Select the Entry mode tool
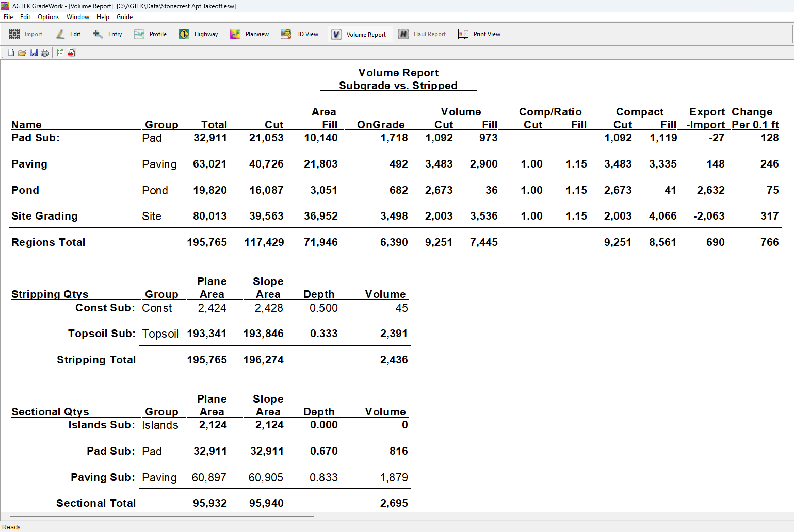The width and height of the screenshot is (794, 532). pyautogui.click(x=107, y=34)
